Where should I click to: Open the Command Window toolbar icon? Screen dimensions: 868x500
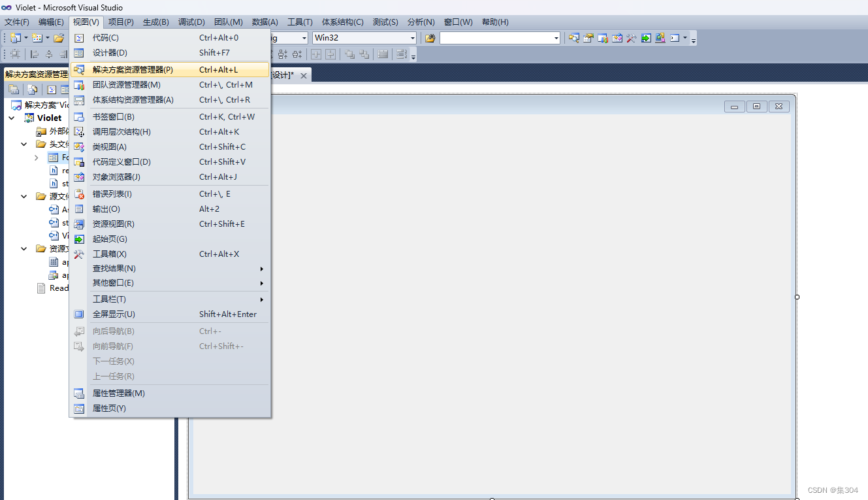point(675,38)
